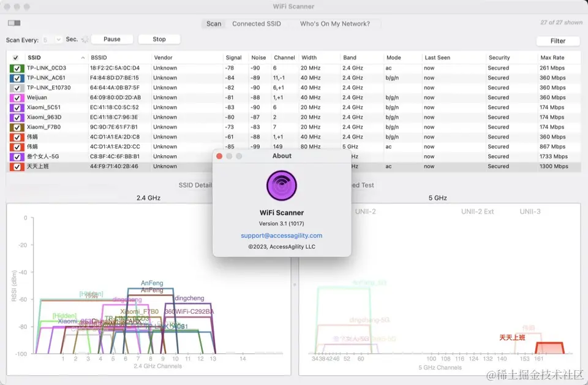Select the 天天上班 SSID row name
This screenshot has width=588, height=385.
37,166
